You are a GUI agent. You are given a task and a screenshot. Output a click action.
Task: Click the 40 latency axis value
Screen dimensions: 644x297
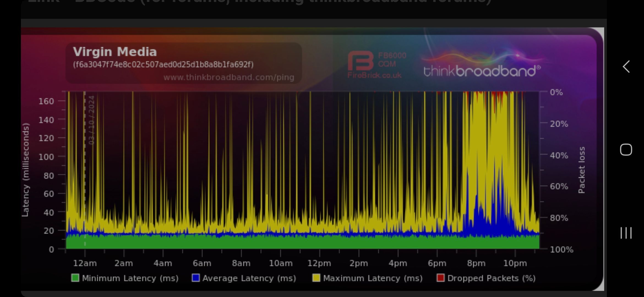[49, 213]
